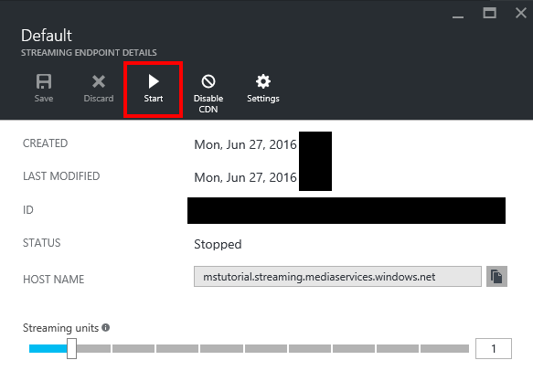Image resolution: width=533 pixels, height=392 pixels.
Task: Maximize the Default blade
Action: [489, 13]
